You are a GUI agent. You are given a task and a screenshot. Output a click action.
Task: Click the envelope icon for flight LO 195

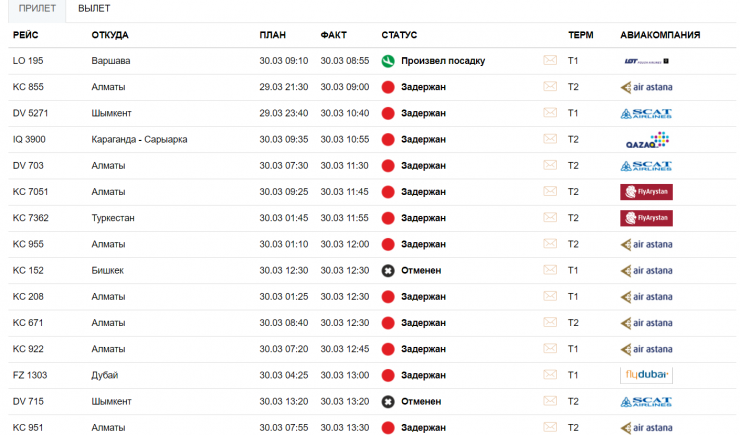(550, 61)
